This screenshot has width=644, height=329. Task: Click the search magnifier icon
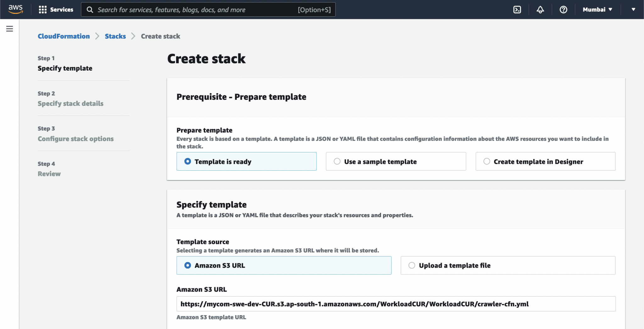pyautogui.click(x=90, y=9)
